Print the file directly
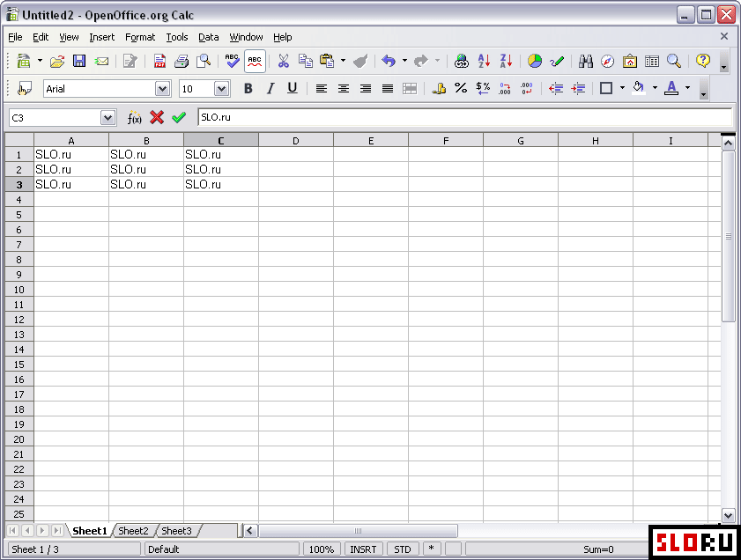 coord(182,61)
